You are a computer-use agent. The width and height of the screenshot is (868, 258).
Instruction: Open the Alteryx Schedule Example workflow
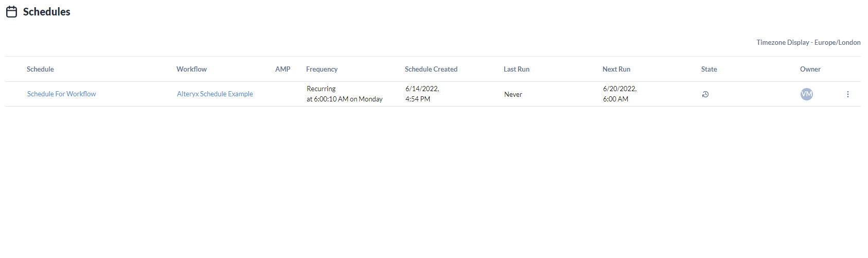[x=215, y=94]
